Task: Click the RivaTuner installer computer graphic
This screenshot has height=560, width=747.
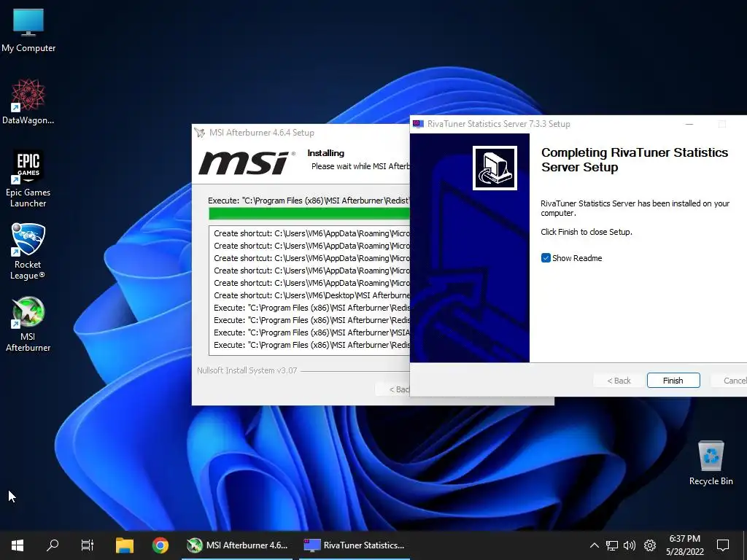Action: pyautogui.click(x=495, y=168)
